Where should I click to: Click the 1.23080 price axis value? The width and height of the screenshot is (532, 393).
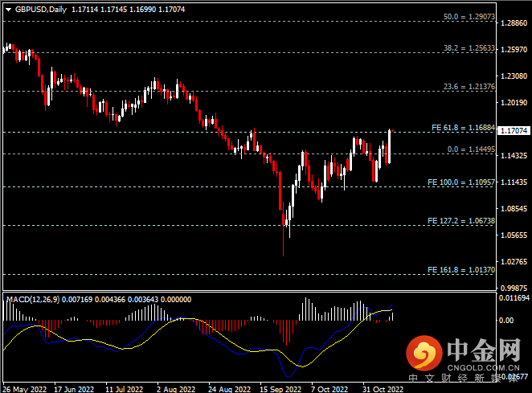[514, 76]
